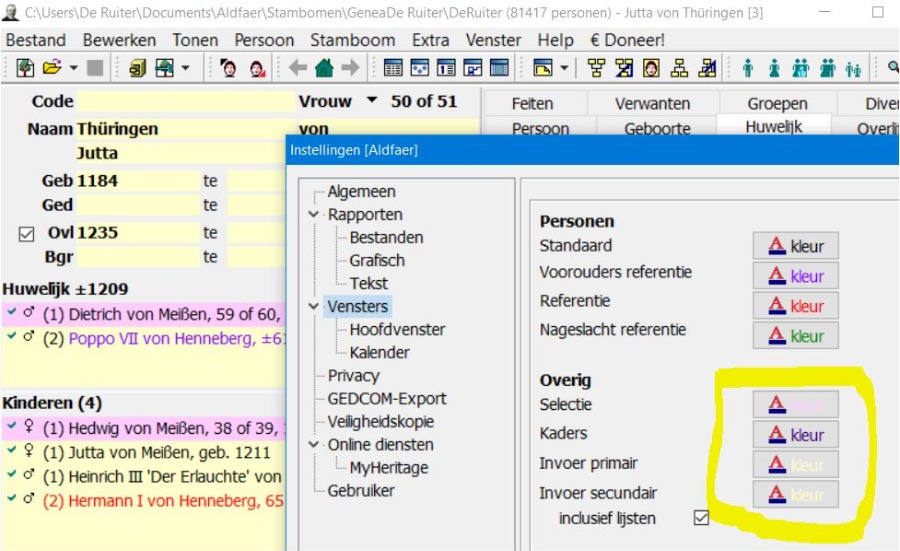Image resolution: width=900 pixels, height=551 pixels.
Task: Toggle the Ovl checkbox
Action: [27, 233]
